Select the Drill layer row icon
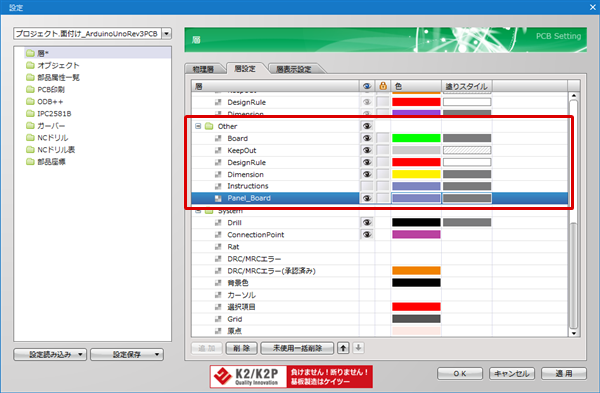The height and width of the screenshot is (393, 600). click(218, 222)
